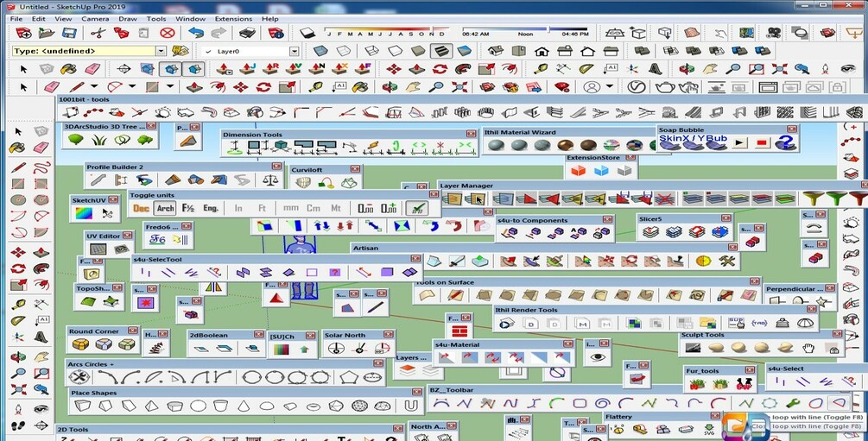Click the New model icon

coord(23,33)
